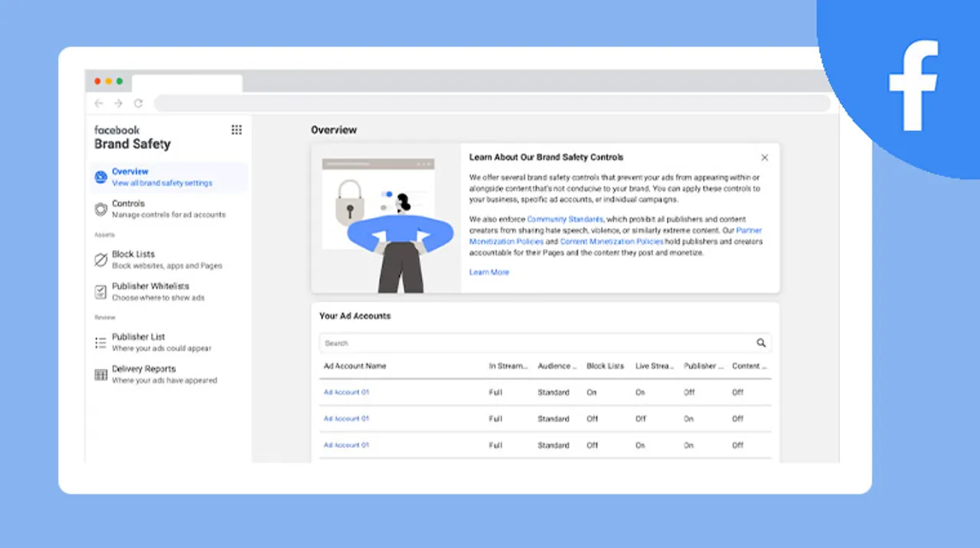This screenshot has height=548, width=980.
Task: Click the Your Ad Accounts heading
Action: (355, 316)
